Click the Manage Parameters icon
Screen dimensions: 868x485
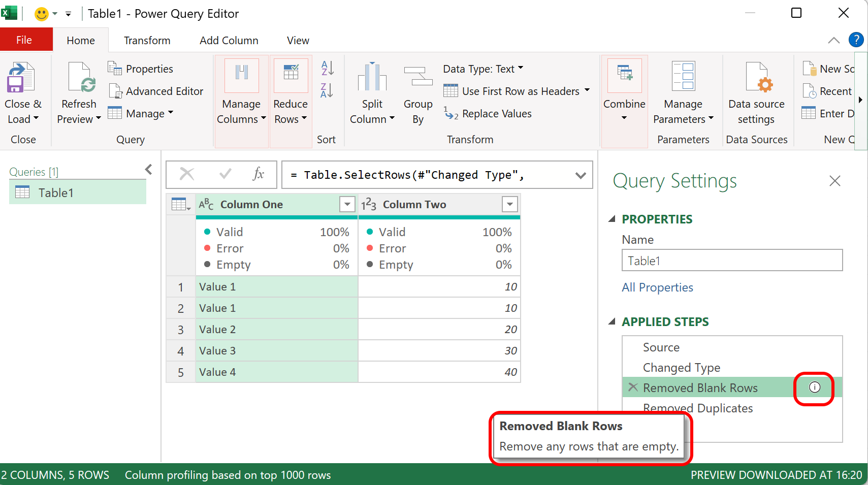[x=683, y=76]
